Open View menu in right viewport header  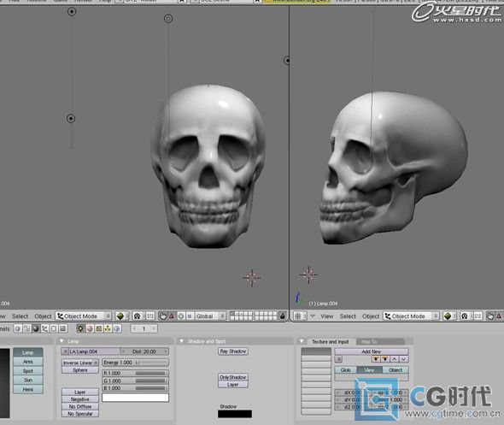tap(327, 316)
